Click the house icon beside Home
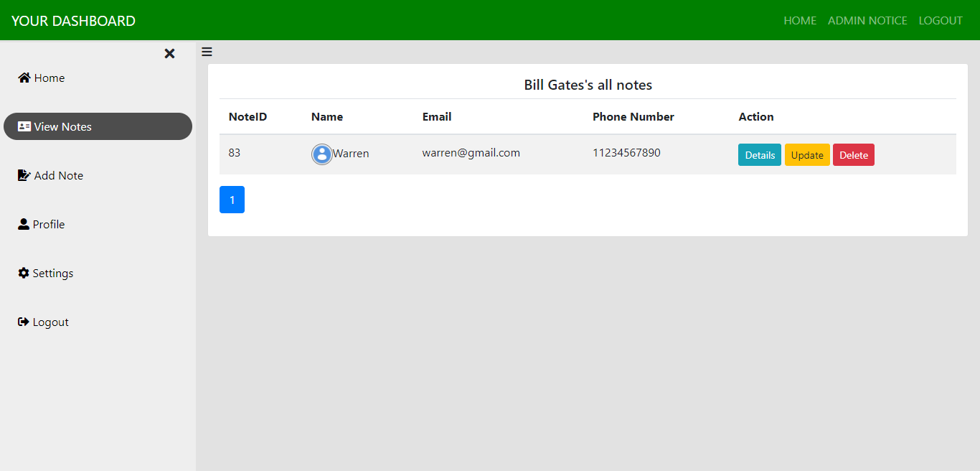The width and height of the screenshot is (980, 471). [x=24, y=78]
